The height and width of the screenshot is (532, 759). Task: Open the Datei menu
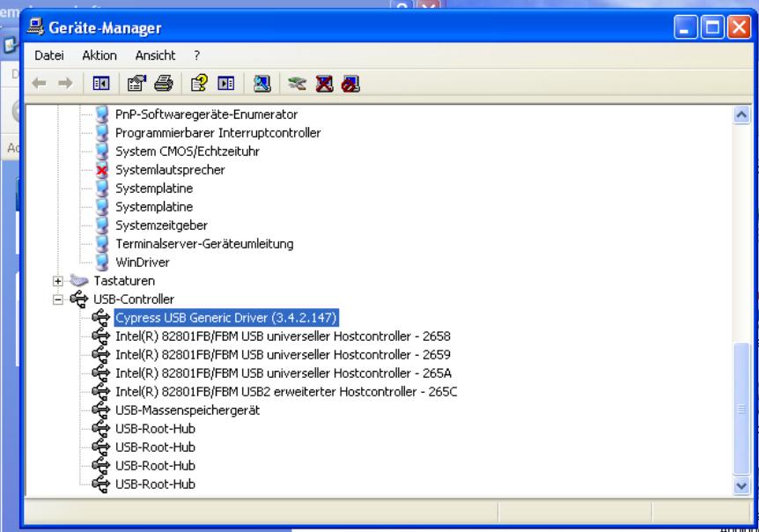point(49,55)
